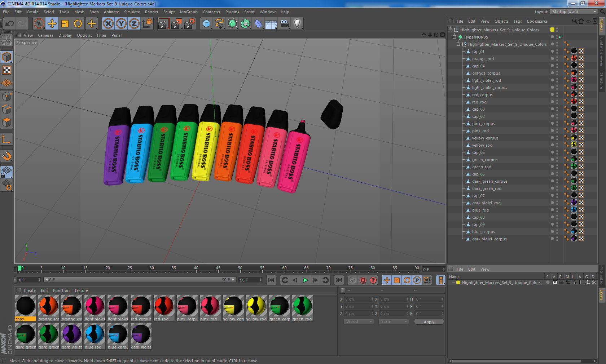Image resolution: width=606 pixels, height=364 pixels.
Task: Add a light object icon
Action: [297, 24]
